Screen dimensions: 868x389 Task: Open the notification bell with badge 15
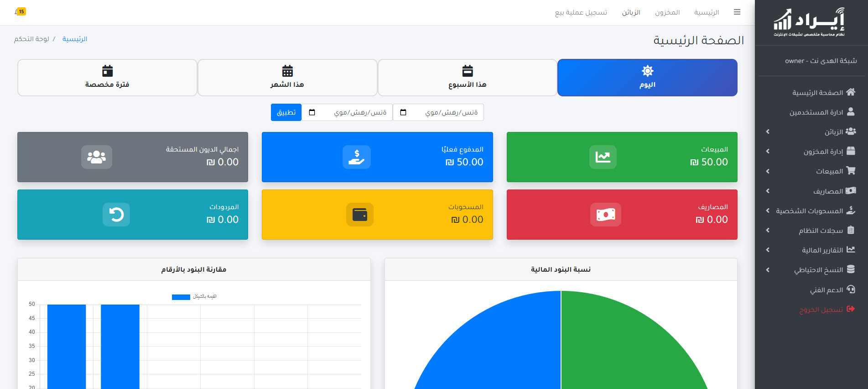(x=20, y=12)
